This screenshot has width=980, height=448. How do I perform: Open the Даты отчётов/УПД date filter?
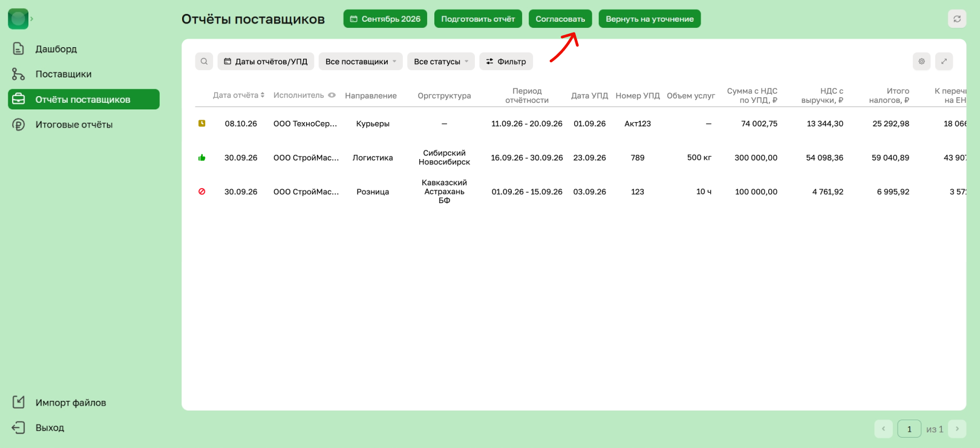click(266, 61)
